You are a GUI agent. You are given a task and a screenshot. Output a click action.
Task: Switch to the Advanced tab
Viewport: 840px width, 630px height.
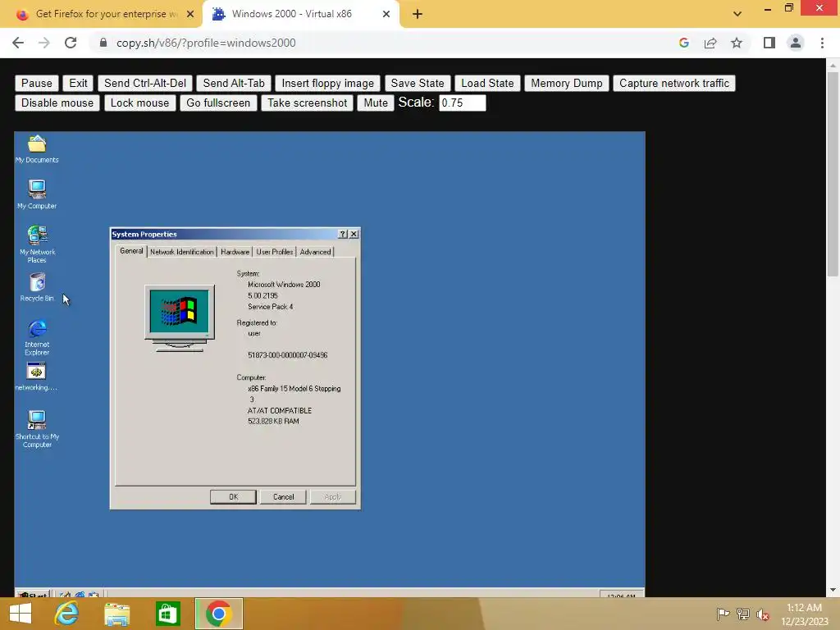[x=315, y=252]
